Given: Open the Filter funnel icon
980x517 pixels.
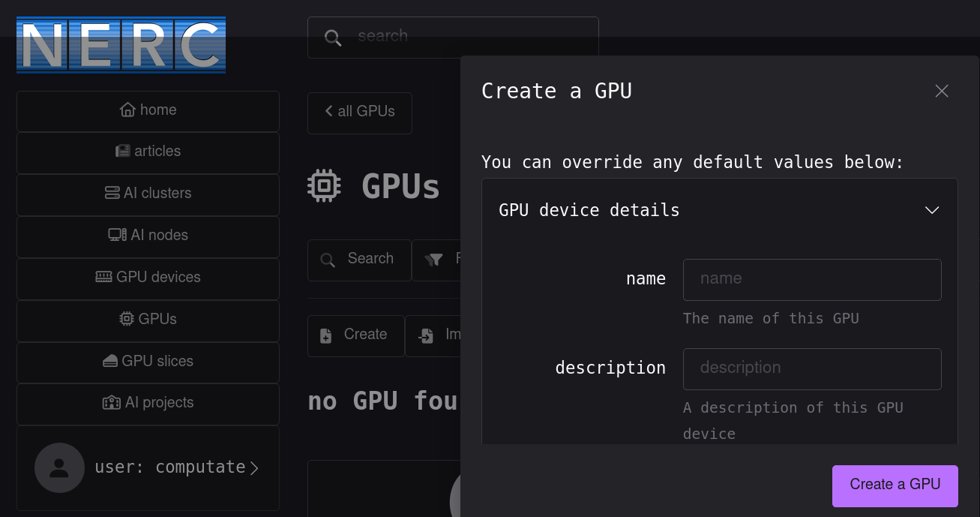Looking at the screenshot, I should pyautogui.click(x=435, y=260).
